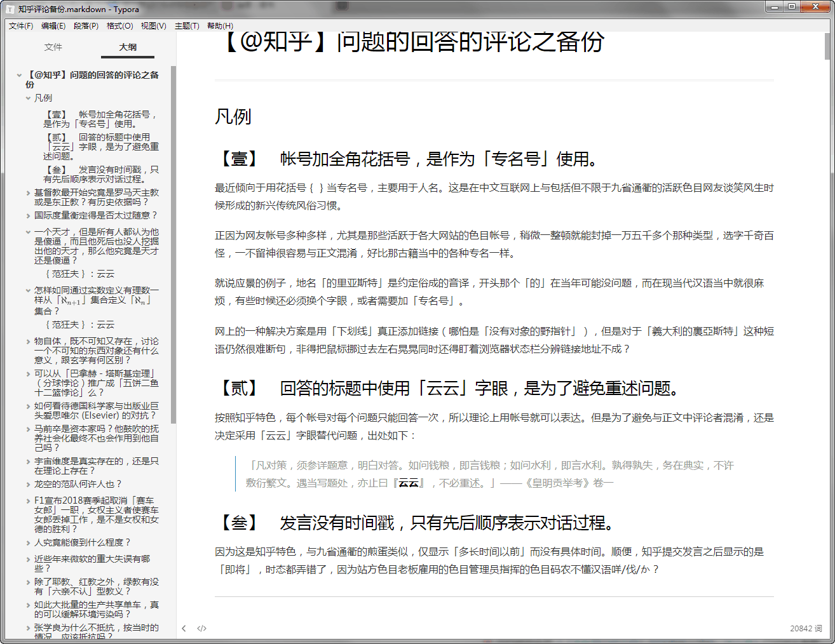
Task: Click heading 【叁】发言没有时间戳 in editor
Action: pos(417,523)
